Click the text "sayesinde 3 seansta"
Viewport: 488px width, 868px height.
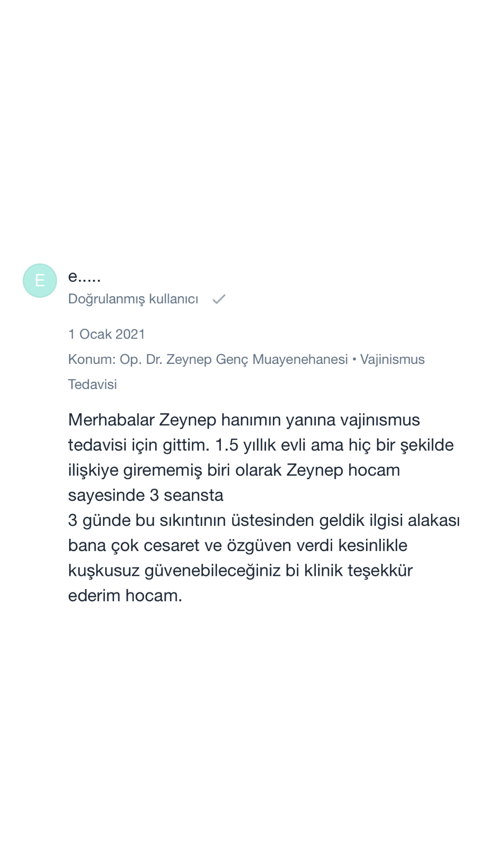[x=145, y=495]
